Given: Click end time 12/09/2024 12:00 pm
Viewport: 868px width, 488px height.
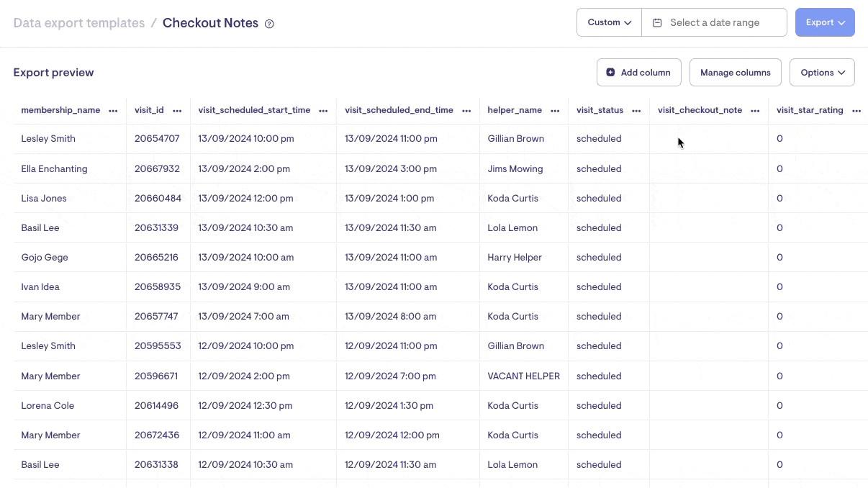Looking at the screenshot, I should 392,435.
